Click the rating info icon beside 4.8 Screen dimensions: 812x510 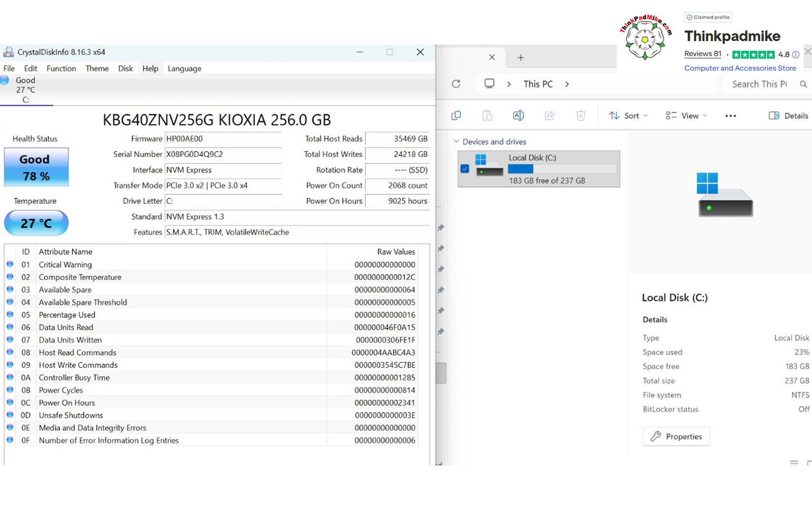pos(796,54)
